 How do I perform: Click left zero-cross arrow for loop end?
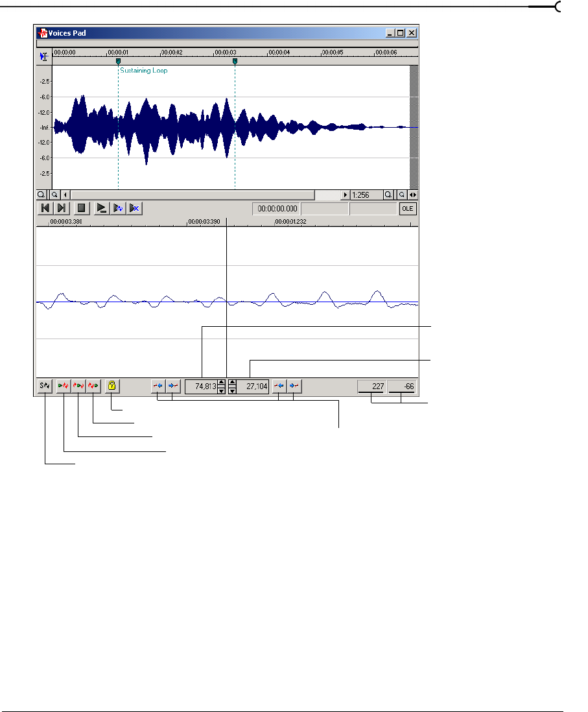158,386
